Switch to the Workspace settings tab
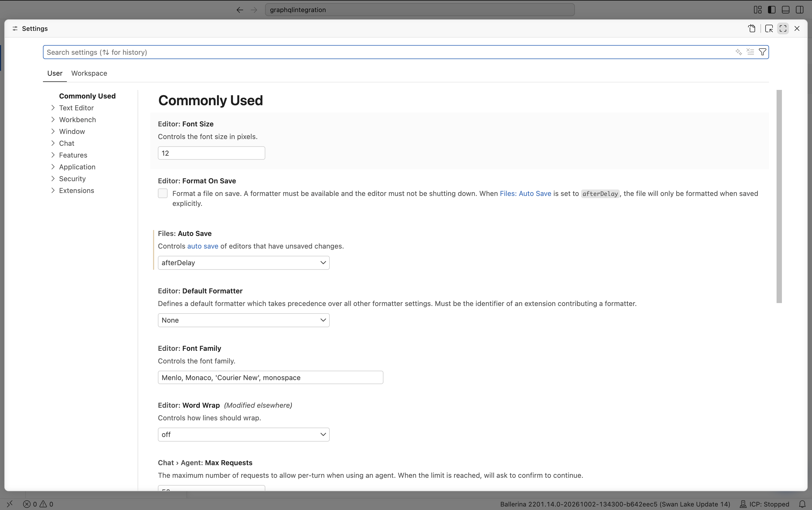 [x=89, y=73]
